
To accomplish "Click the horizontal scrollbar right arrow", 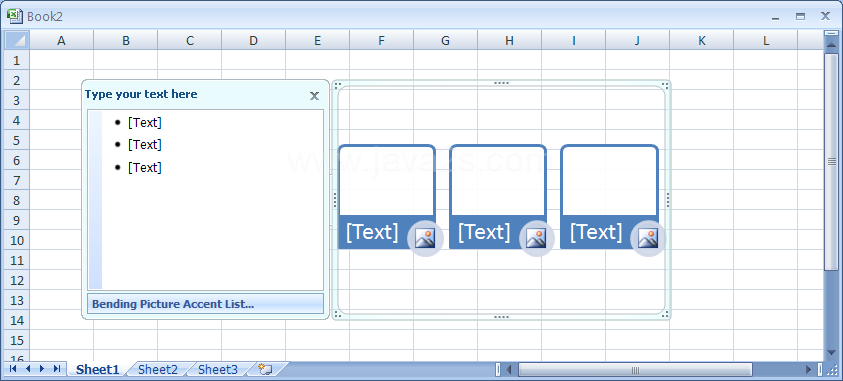I will click(809, 369).
